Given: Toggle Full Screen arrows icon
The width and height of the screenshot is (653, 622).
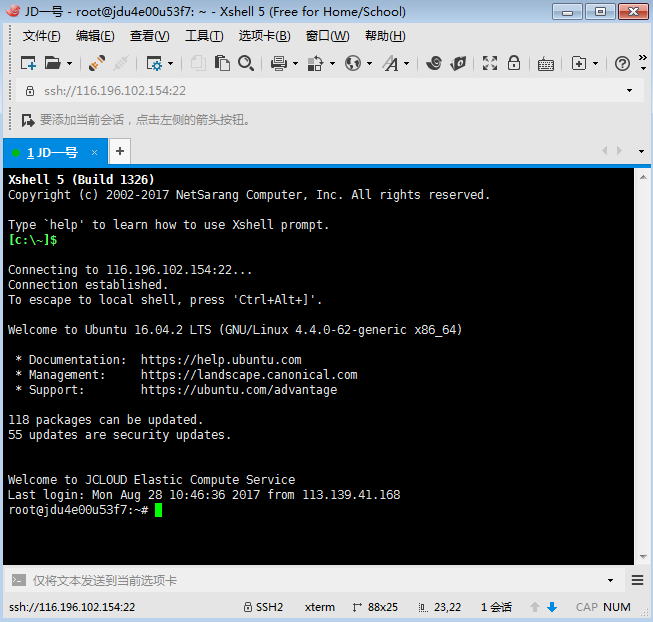Looking at the screenshot, I should [490, 63].
